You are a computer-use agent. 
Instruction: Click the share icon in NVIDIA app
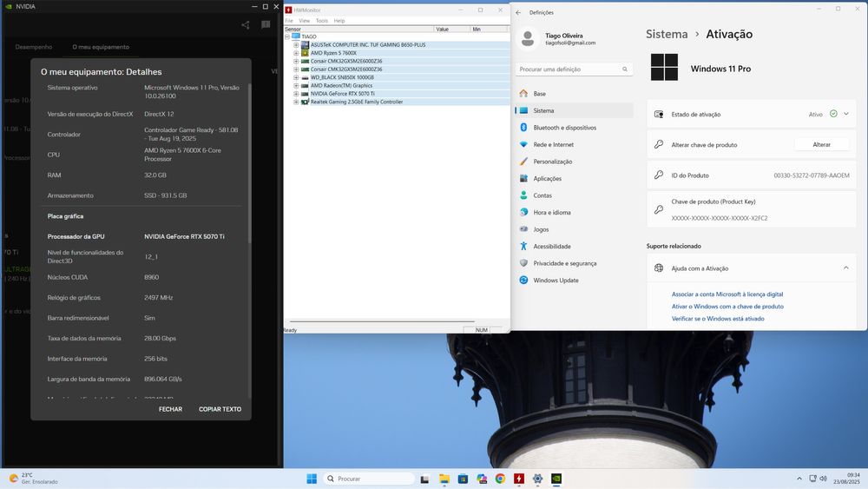pyautogui.click(x=246, y=24)
